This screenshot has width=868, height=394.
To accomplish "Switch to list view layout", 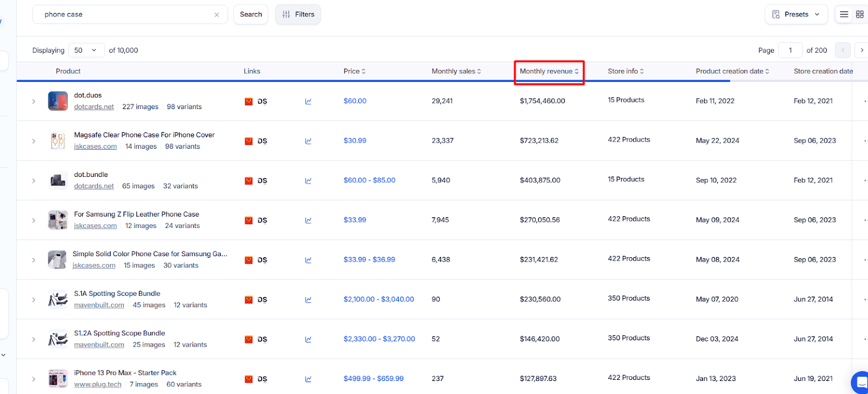I will click(844, 15).
